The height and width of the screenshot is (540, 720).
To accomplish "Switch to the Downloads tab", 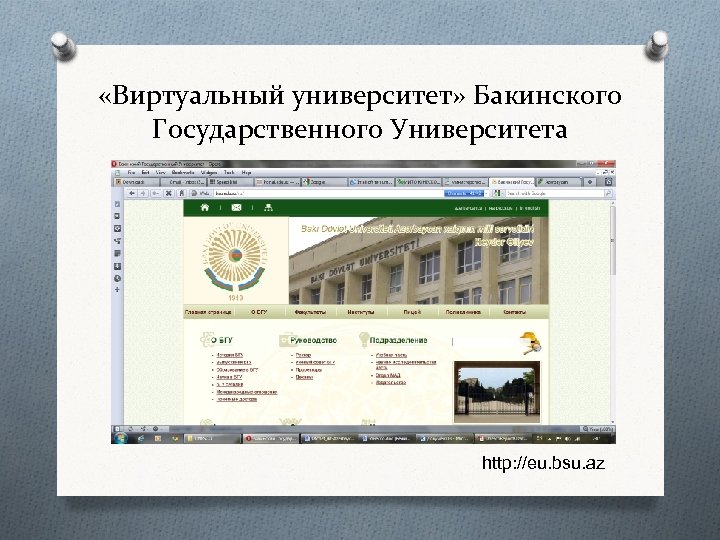I will point(137,182).
